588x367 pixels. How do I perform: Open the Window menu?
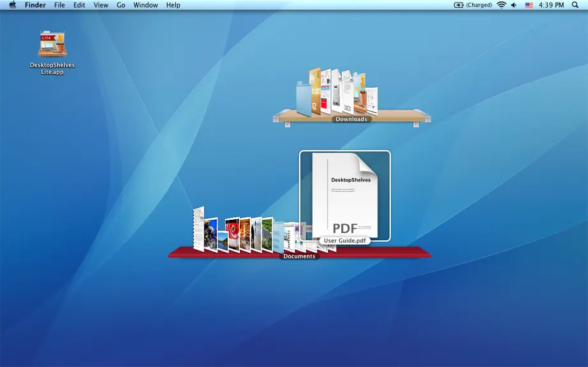click(145, 5)
